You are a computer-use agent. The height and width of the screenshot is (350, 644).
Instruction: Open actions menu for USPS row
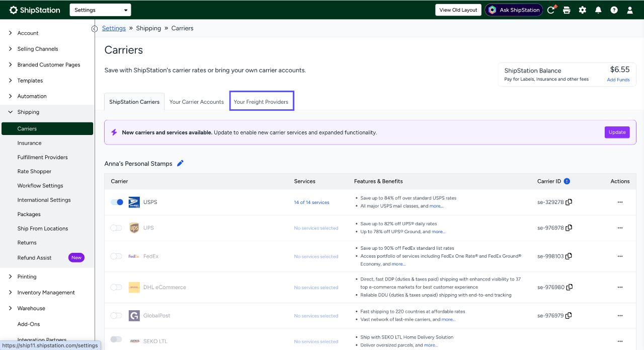tap(620, 202)
